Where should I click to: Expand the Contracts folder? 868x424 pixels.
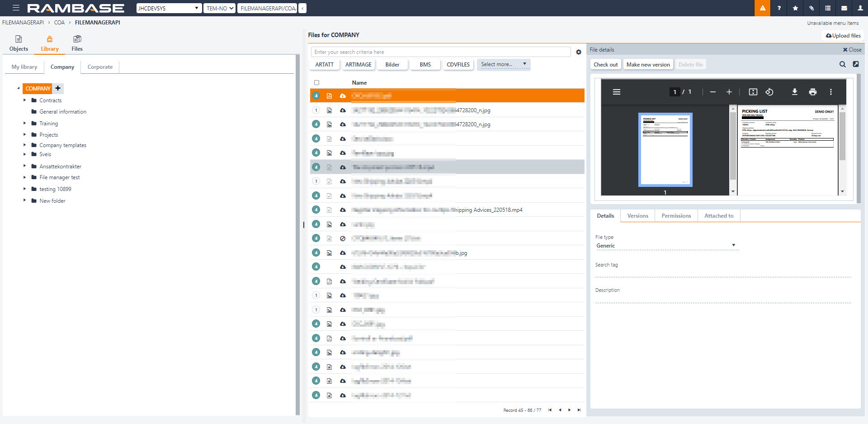point(25,100)
